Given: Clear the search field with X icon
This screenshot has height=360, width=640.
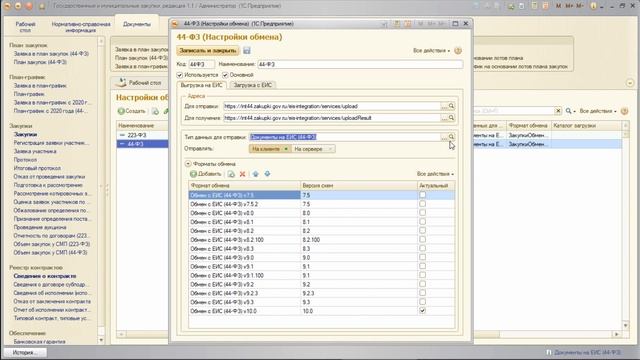Looking at the screenshot, I should point(558,111).
